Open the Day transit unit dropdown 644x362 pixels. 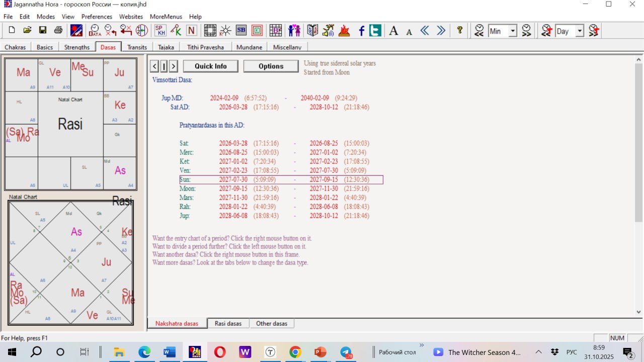pyautogui.click(x=580, y=31)
